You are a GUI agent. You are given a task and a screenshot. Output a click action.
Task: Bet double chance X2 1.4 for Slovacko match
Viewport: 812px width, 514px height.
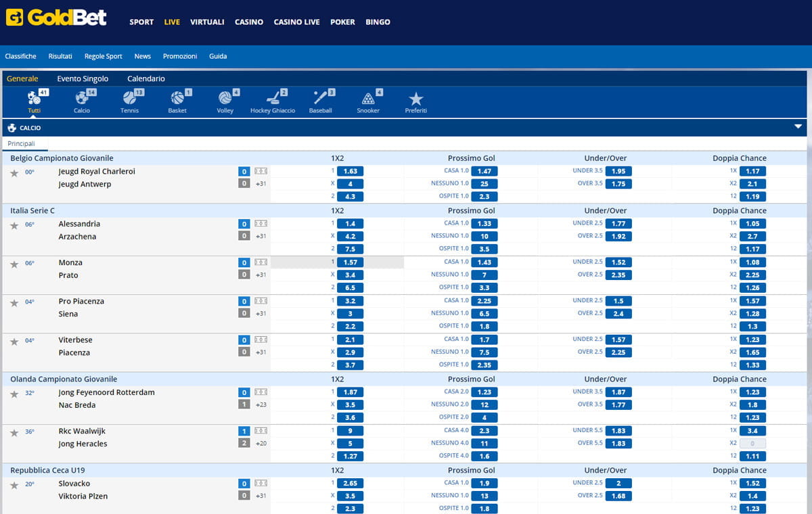click(752, 496)
